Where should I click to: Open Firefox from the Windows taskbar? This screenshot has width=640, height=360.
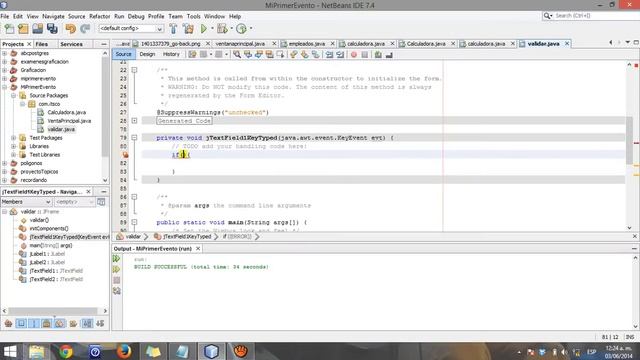click(124, 351)
